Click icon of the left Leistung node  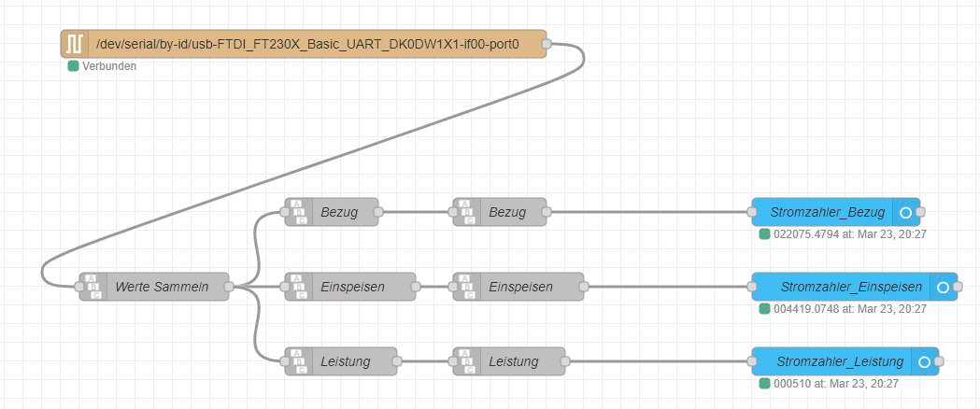click(298, 361)
